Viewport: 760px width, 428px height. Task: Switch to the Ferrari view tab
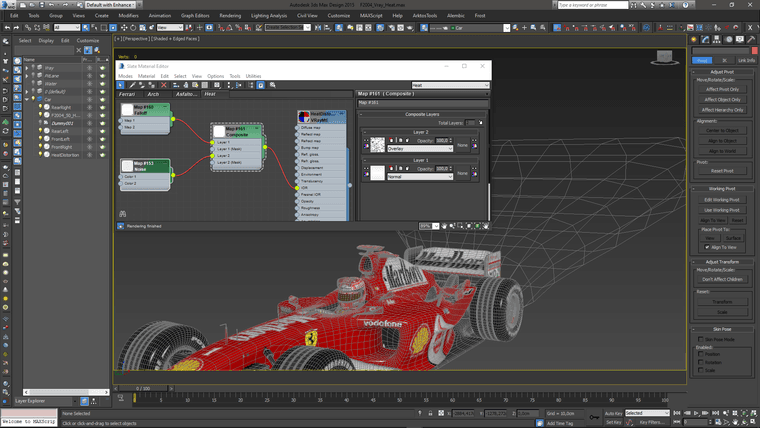click(x=127, y=94)
